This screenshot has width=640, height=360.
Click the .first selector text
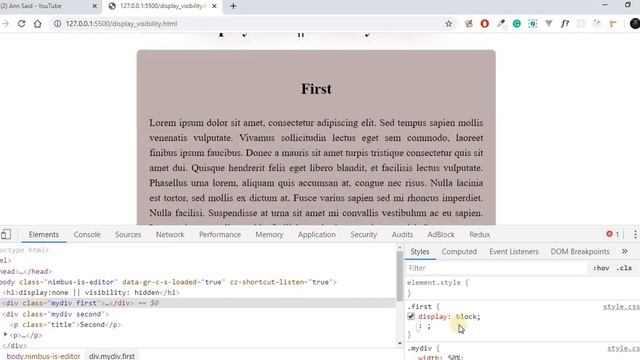click(419, 307)
